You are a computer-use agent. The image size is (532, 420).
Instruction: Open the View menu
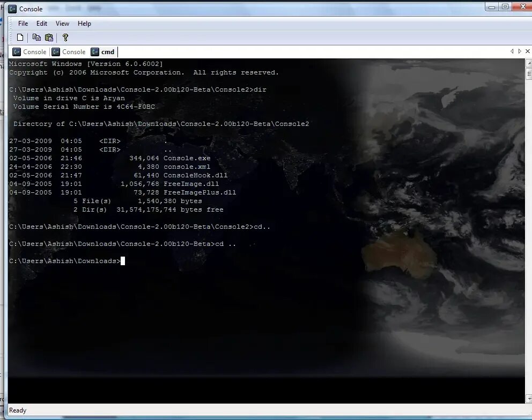(x=62, y=23)
